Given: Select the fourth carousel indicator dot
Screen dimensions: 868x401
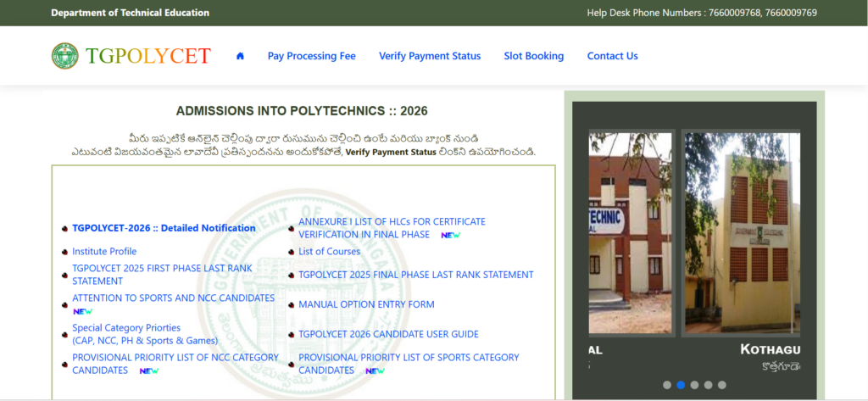Looking at the screenshot, I should (708, 385).
